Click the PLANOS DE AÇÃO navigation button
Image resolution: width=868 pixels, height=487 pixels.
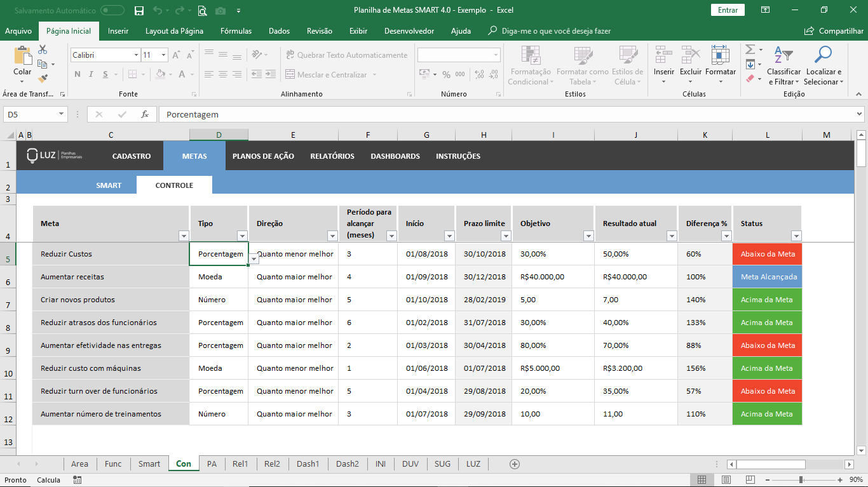click(x=263, y=156)
